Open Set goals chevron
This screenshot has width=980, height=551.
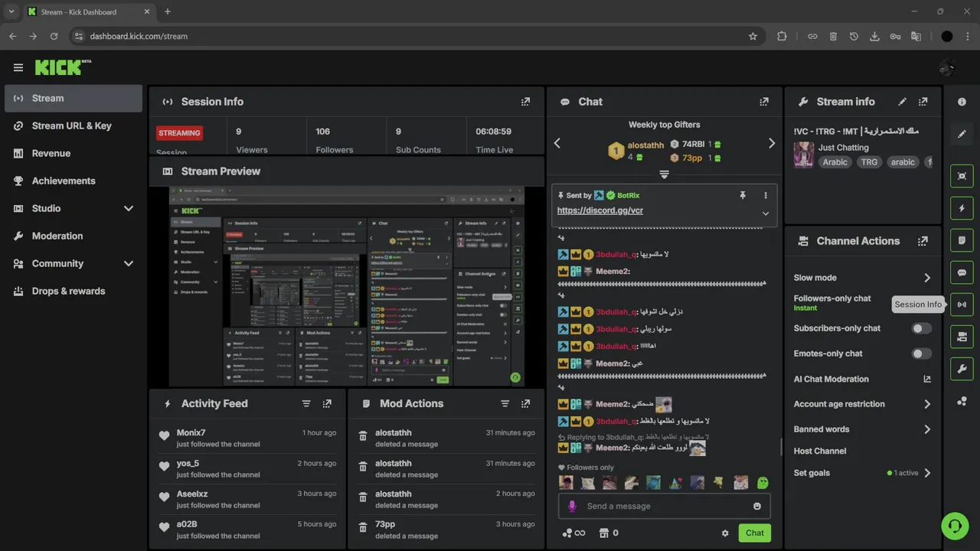point(927,473)
